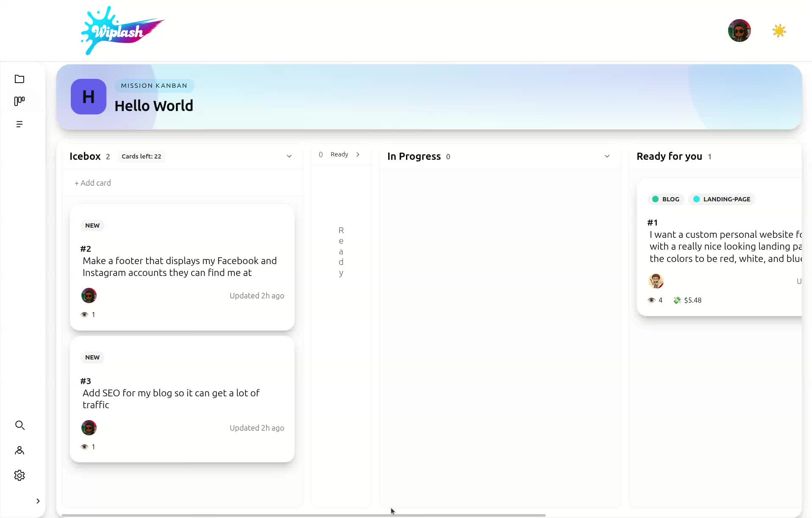The width and height of the screenshot is (812, 518).
Task: Open the projects folder icon in sidebar
Action: pos(19,79)
